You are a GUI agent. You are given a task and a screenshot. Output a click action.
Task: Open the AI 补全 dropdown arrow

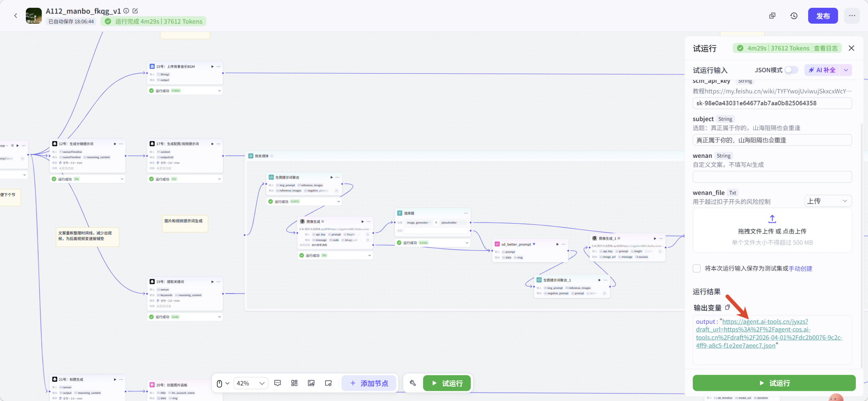click(x=846, y=70)
